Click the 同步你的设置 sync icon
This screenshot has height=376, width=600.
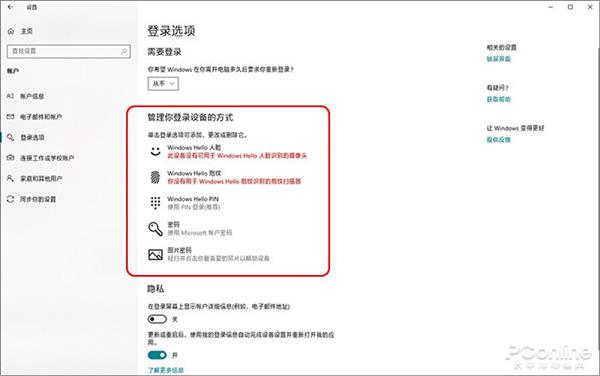pos(10,199)
